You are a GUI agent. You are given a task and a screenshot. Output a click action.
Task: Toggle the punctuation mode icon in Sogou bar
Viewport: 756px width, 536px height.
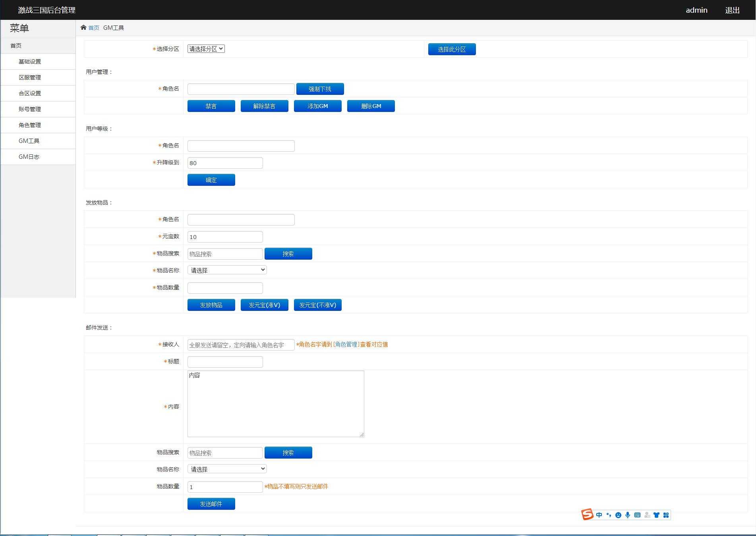click(x=609, y=515)
